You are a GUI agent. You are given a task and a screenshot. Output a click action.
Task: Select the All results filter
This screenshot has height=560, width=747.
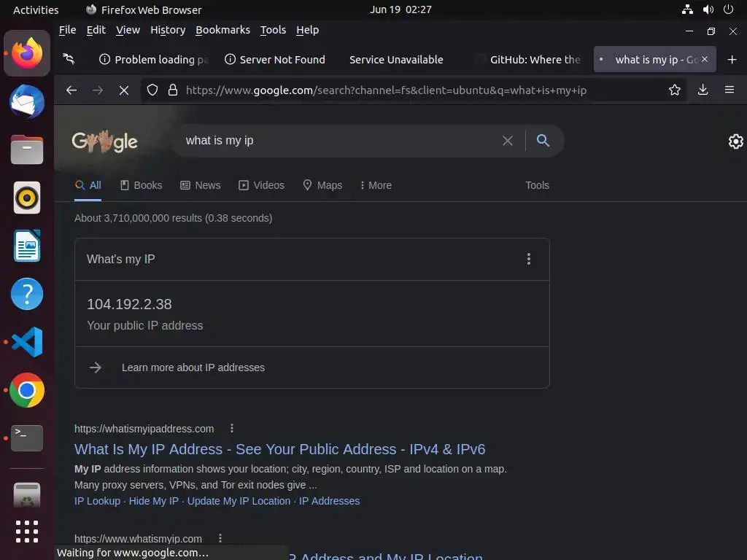[88, 185]
